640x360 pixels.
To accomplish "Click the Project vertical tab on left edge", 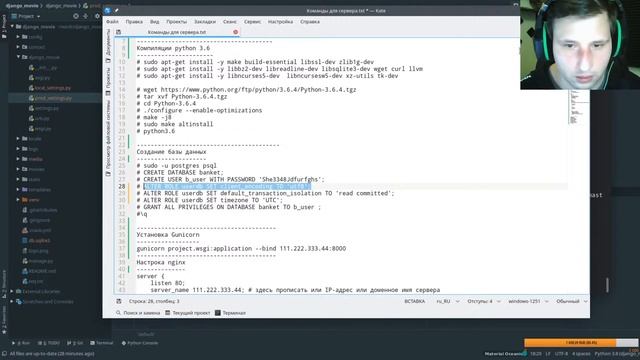I will coord(4,28).
